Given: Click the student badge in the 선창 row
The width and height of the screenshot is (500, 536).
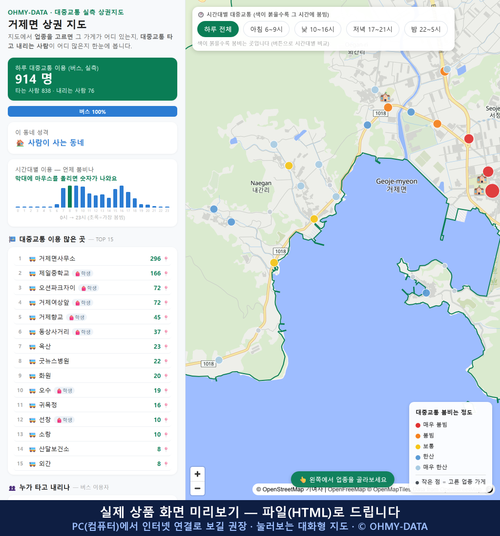Looking at the screenshot, I should pyautogui.click(x=64, y=420).
